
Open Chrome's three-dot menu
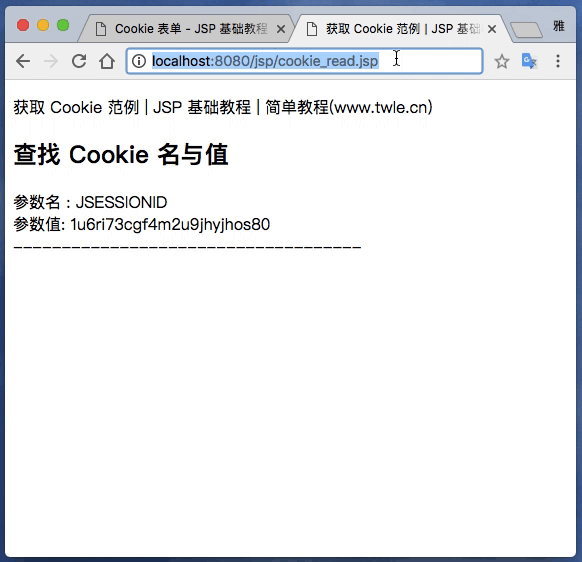(558, 61)
